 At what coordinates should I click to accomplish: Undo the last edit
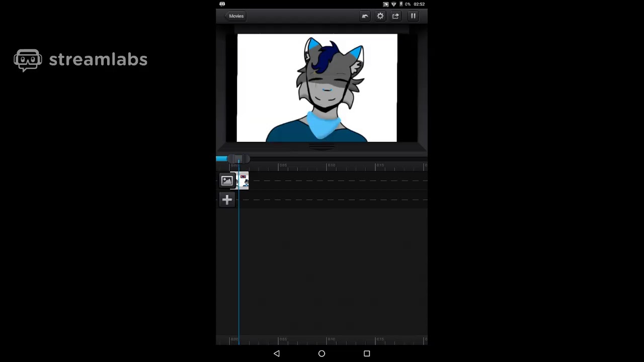point(365,16)
